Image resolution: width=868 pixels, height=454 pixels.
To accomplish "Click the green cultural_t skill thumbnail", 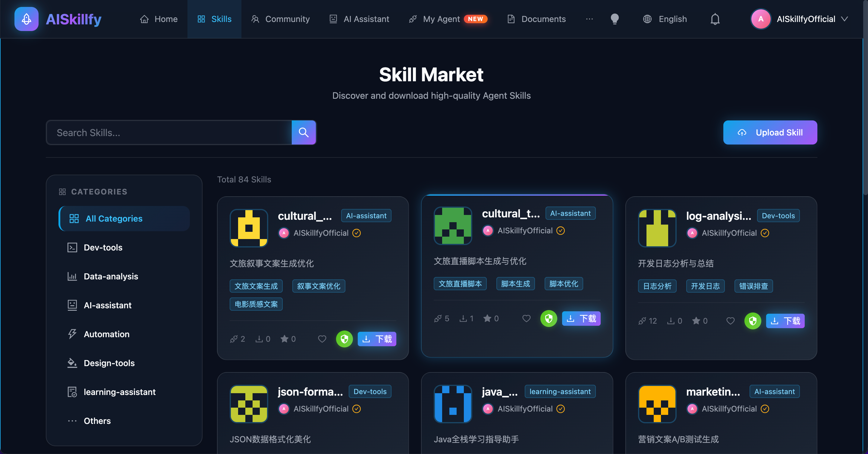I will pyautogui.click(x=453, y=225).
